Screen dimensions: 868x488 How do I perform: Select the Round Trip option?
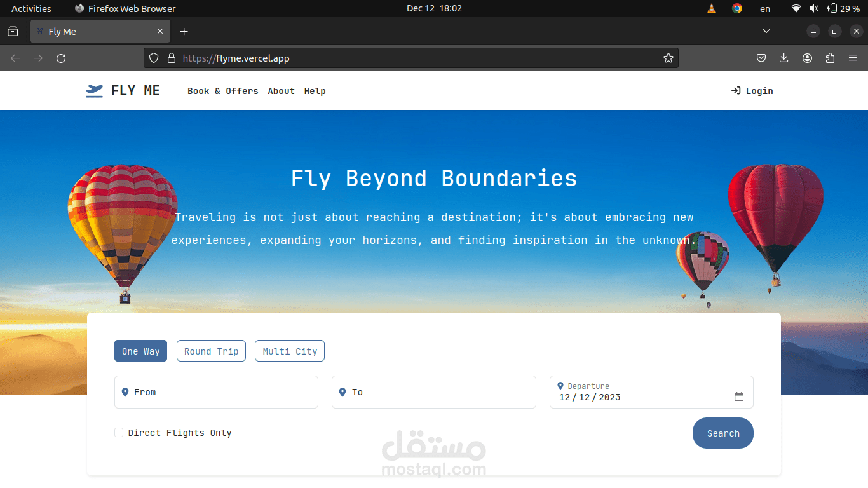click(211, 351)
